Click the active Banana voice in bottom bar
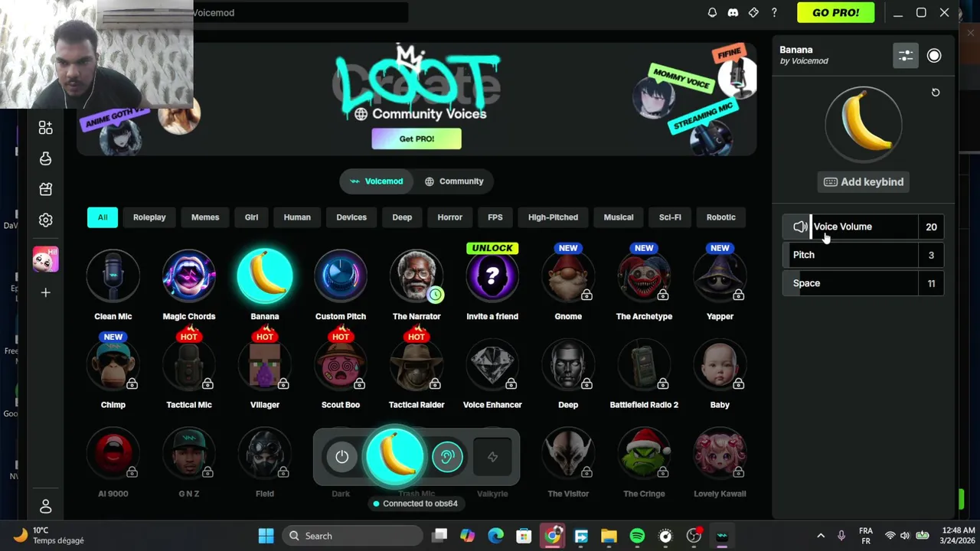 [395, 457]
